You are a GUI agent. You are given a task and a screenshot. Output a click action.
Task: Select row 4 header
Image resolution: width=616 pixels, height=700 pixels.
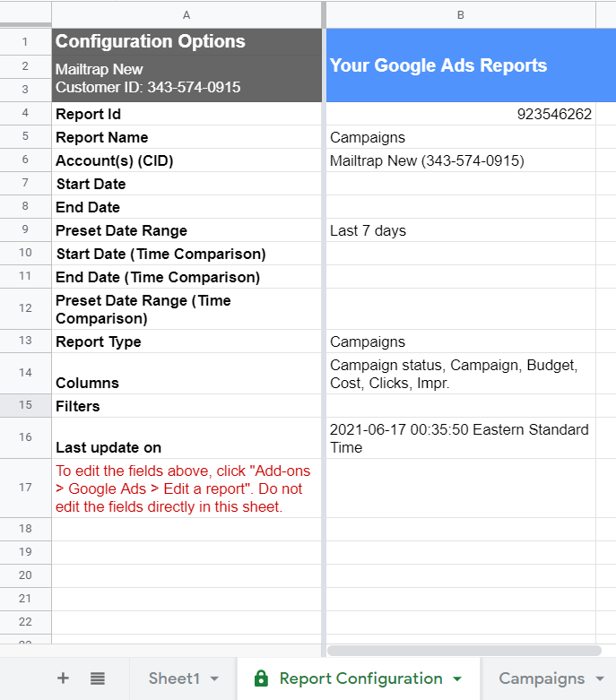click(x=25, y=113)
